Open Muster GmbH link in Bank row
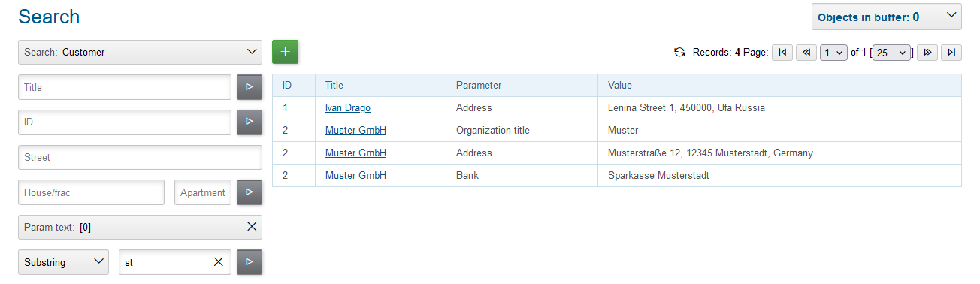This screenshot has width=980, height=284. coord(355,176)
